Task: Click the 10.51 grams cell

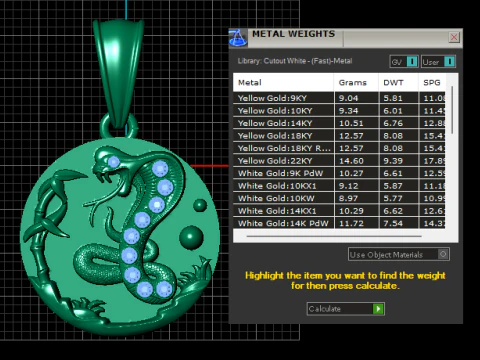Action: tap(356, 123)
